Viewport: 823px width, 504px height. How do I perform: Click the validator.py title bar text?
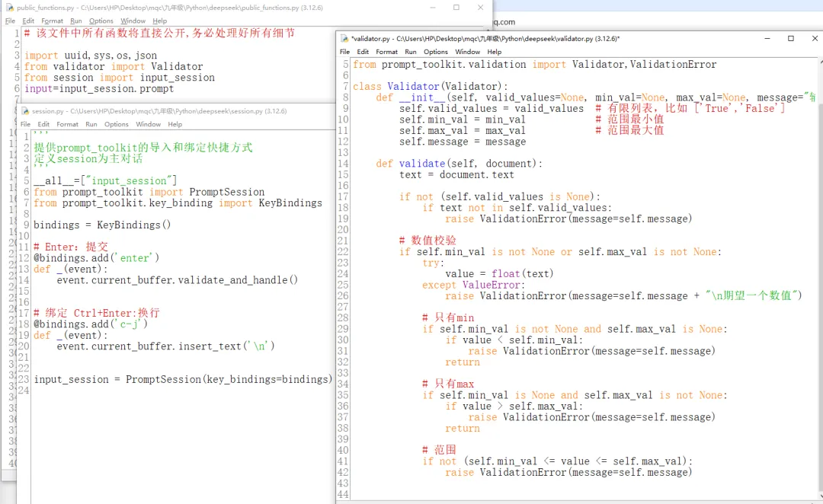point(485,38)
